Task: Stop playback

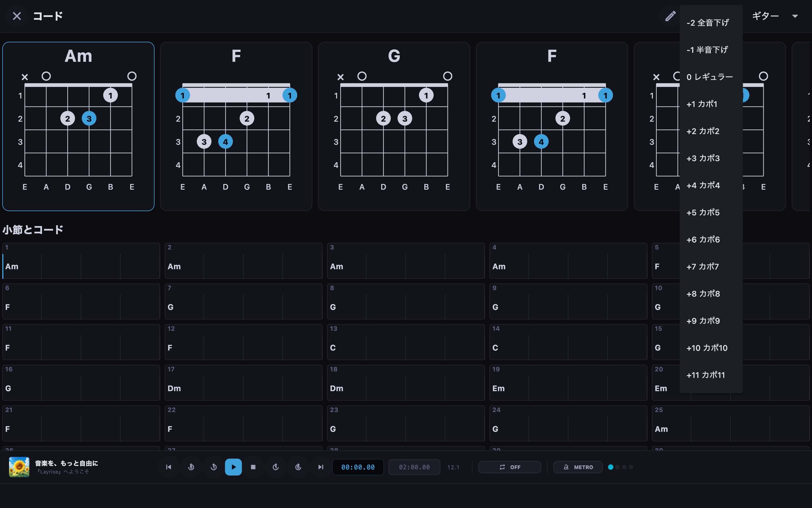Action: click(x=253, y=467)
